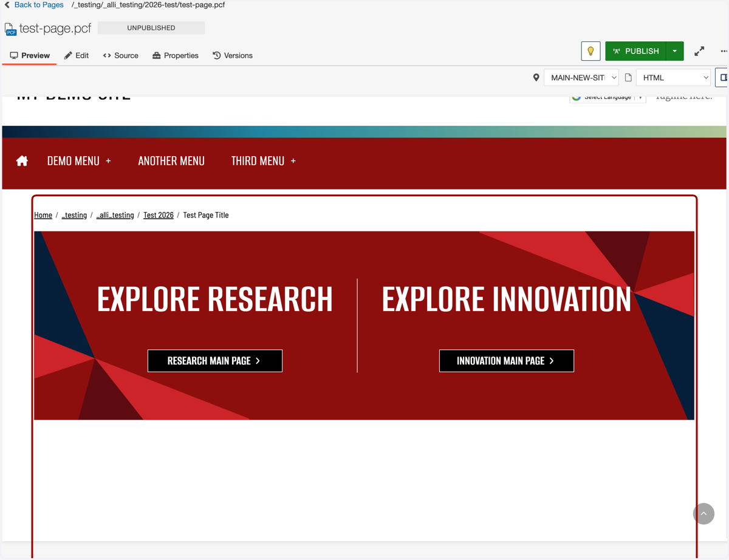Open the Edit tab

click(77, 55)
